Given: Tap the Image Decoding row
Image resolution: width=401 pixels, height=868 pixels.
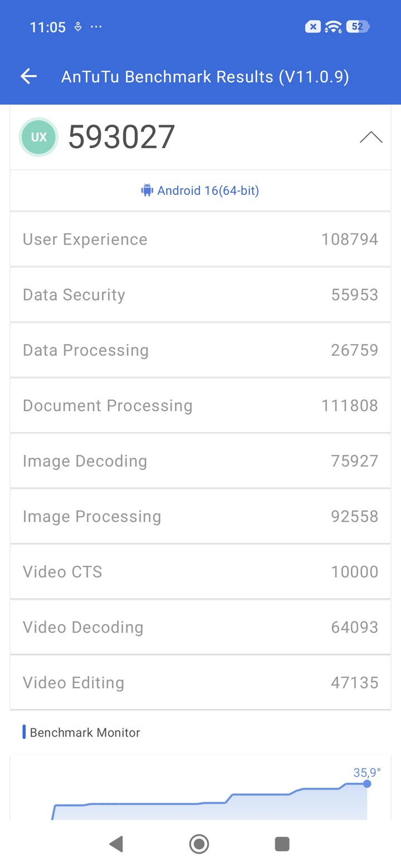Looking at the screenshot, I should (200, 461).
